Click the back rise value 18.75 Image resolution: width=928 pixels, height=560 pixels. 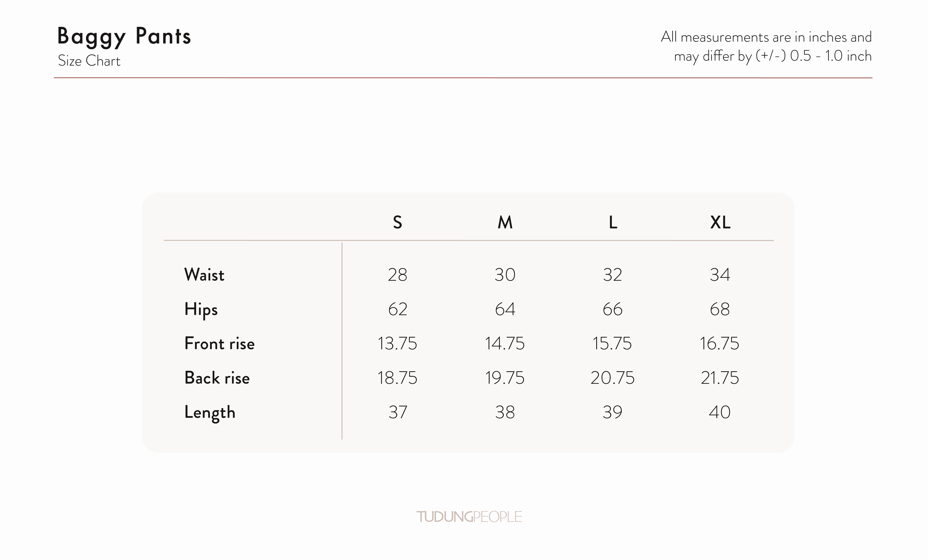tap(397, 378)
